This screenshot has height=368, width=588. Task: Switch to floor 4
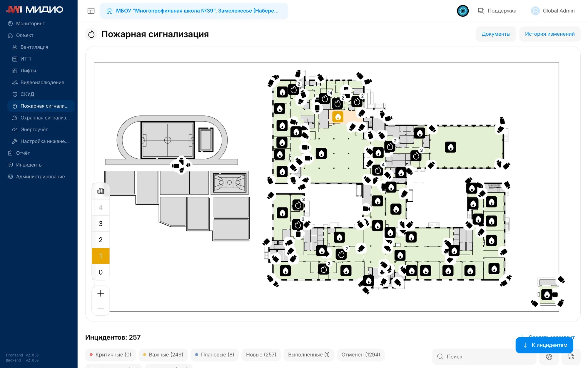[101, 207]
